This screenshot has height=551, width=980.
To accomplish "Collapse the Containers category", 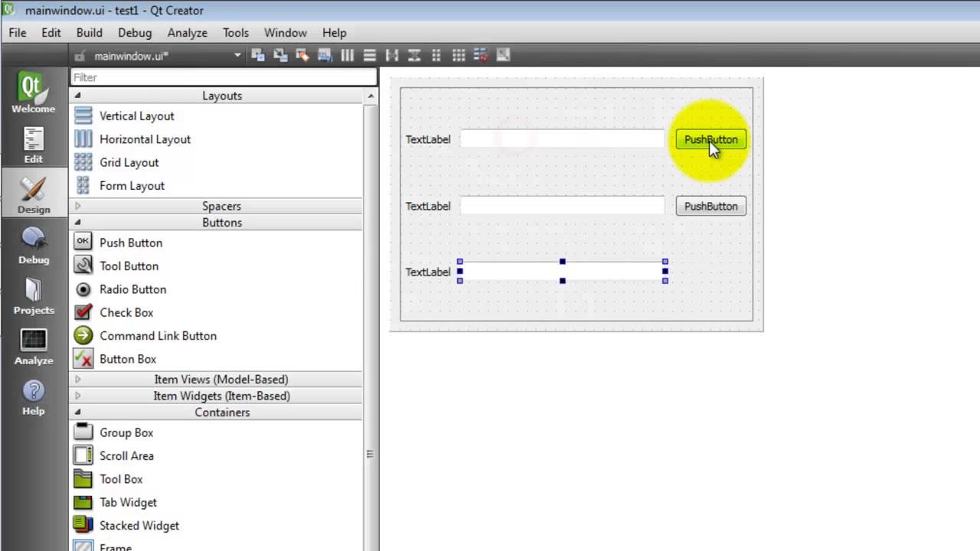I will point(77,412).
